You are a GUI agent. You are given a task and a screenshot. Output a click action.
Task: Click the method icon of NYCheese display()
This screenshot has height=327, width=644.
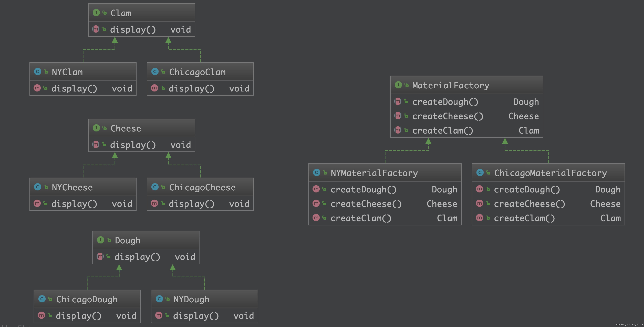(37, 203)
